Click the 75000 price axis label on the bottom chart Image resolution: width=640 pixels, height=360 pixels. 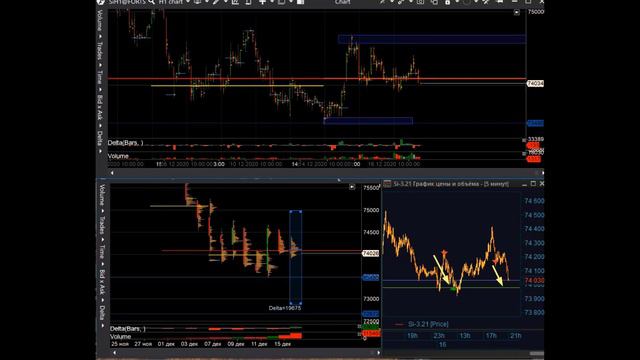click(371, 210)
